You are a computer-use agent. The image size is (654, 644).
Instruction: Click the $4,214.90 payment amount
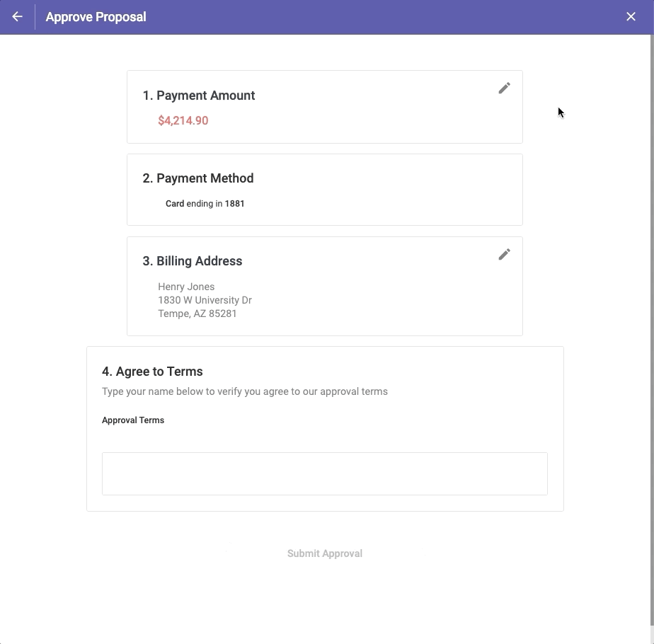[x=183, y=121]
